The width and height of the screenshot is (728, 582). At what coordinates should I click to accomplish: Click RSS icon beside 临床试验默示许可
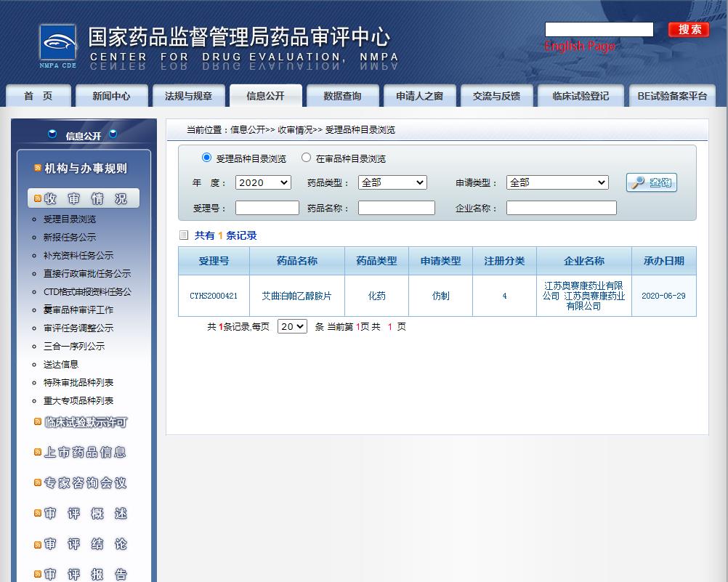coord(38,421)
